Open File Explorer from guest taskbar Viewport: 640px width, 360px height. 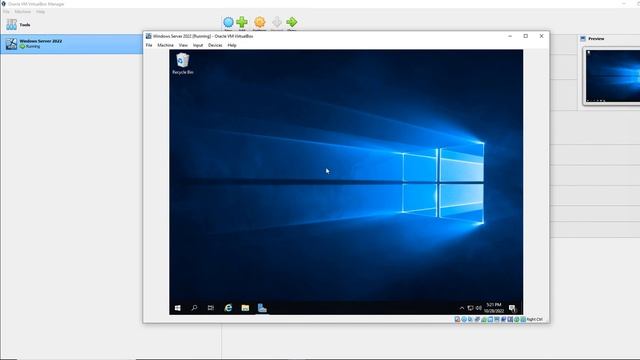pos(245,308)
